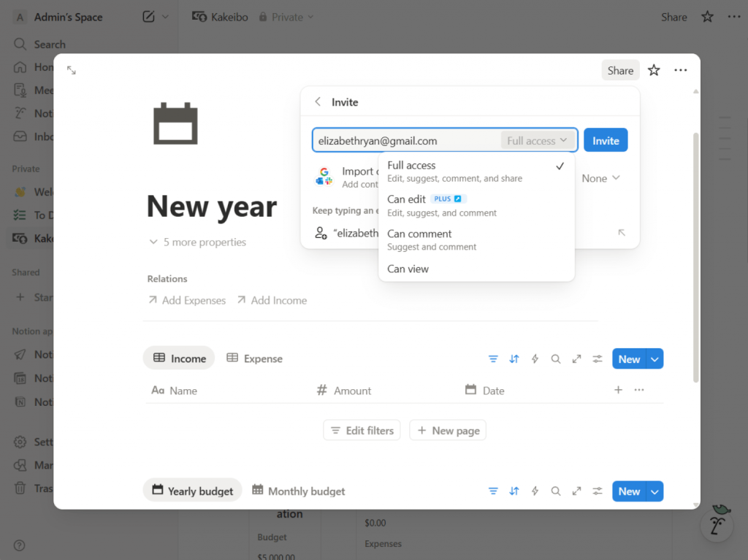The image size is (748, 560).
Task: Open help question mark icon
Action: (20, 545)
